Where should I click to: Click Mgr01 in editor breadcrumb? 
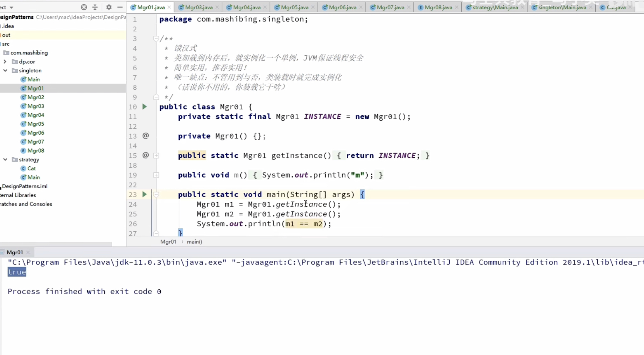point(168,242)
